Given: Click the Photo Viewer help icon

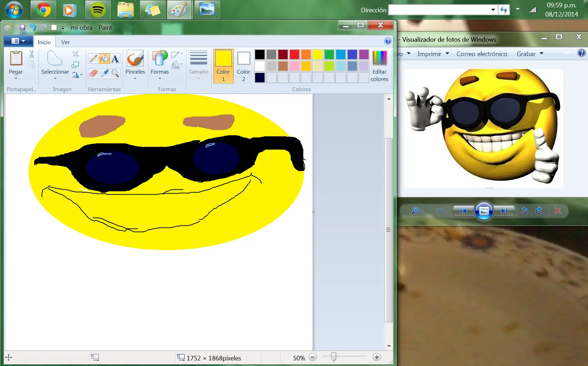Looking at the screenshot, I should pos(581,53).
